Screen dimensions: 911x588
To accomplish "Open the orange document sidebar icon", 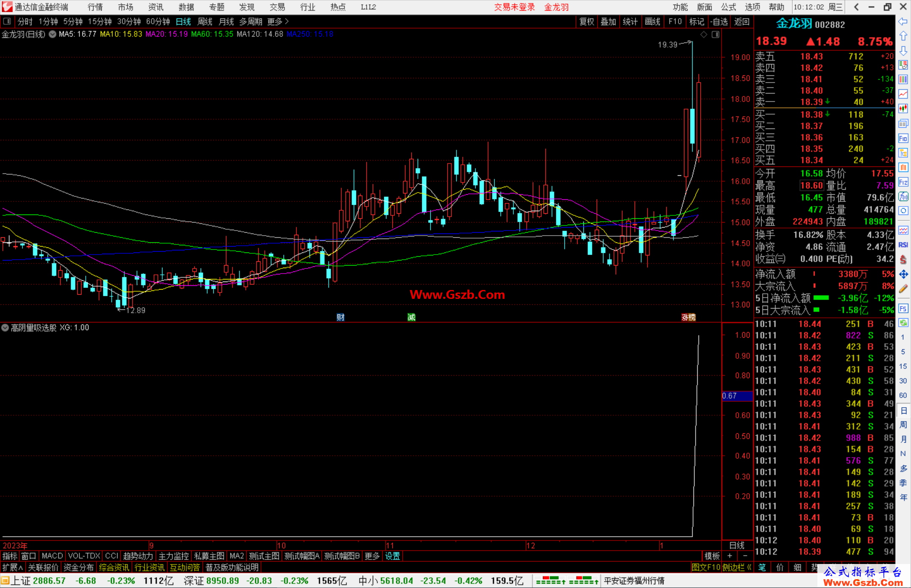I will click(903, 167).
